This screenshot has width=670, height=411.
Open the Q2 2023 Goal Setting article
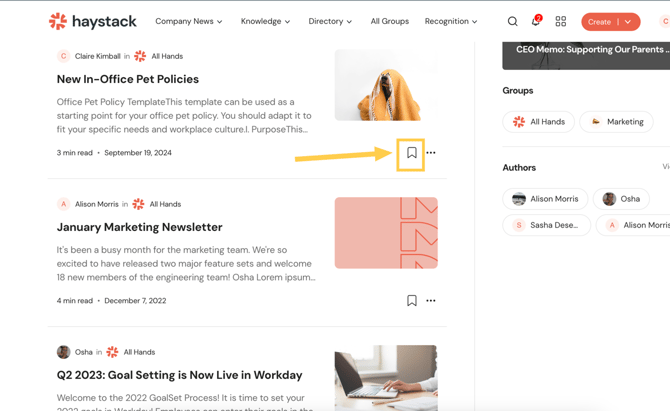click(179, 375)
